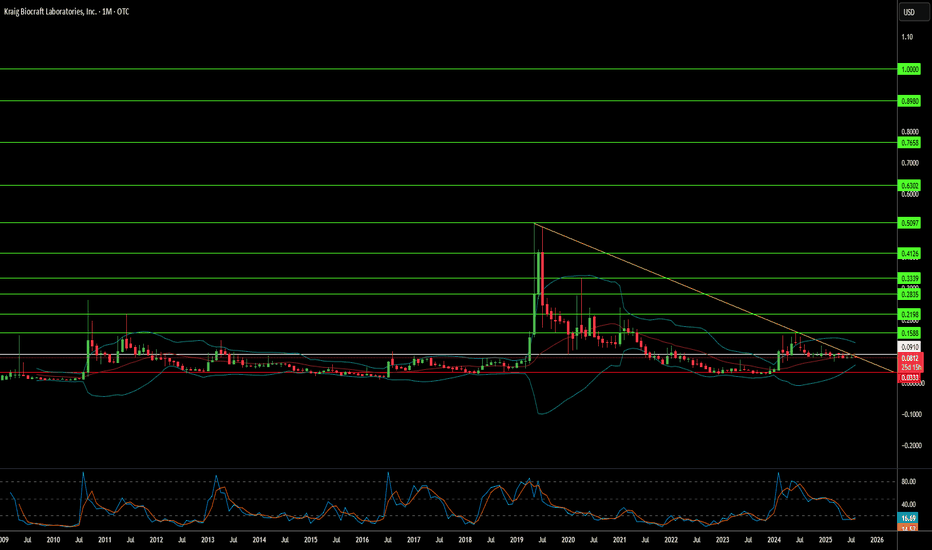This screenshot has width=932, height=550.
Task: Select the 0.7658 green price label
Action: [x=909, y=143]
